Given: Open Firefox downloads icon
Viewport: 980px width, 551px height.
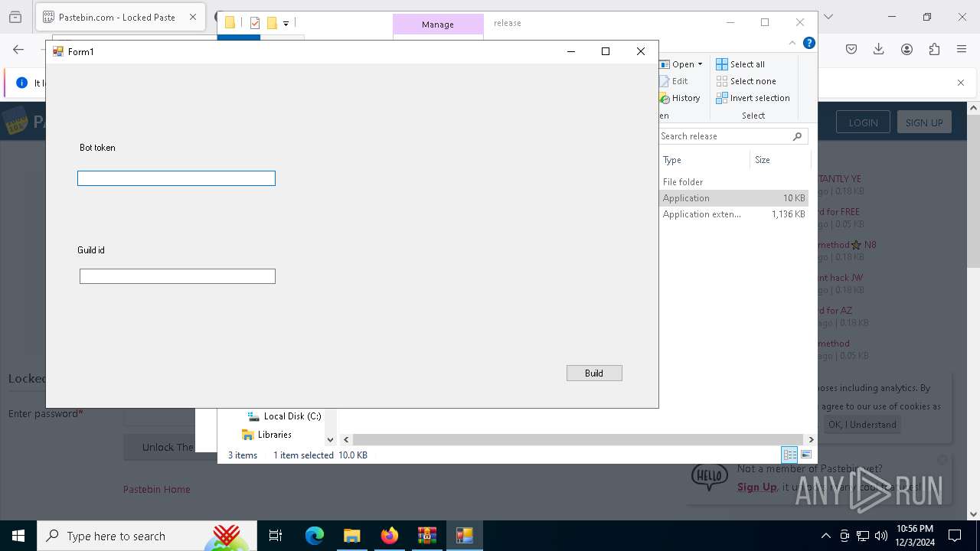Looking at the screenshot, I should (879, 49).
